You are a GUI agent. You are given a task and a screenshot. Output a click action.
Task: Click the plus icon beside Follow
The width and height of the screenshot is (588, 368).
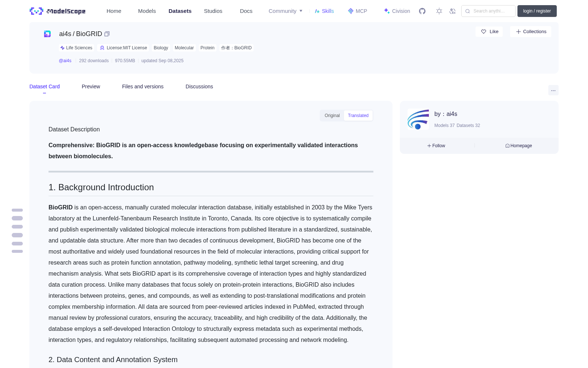pos(429,146)
